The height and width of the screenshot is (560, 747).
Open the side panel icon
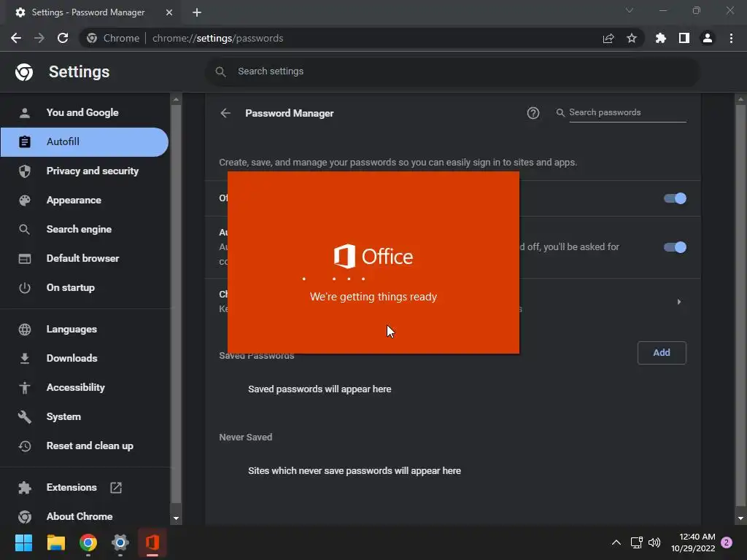[x=684, y=38]
